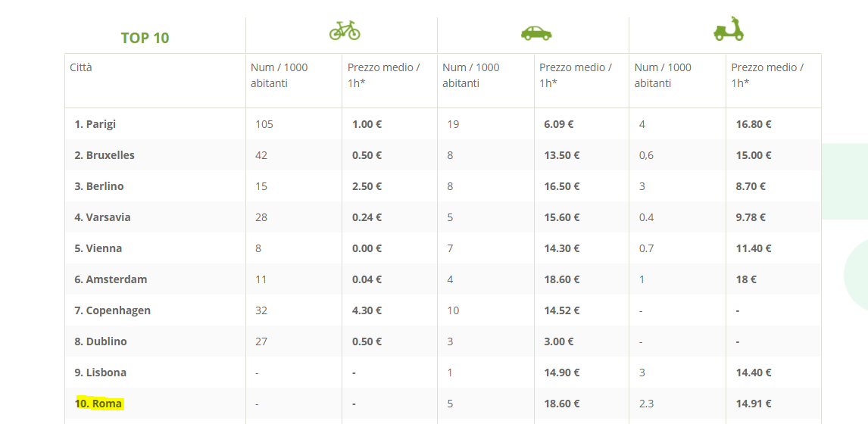The image size is (868, 424).
Task: Click the 6. Amsterdam row label
Action: pyautogui.click(x=111, y=279)
